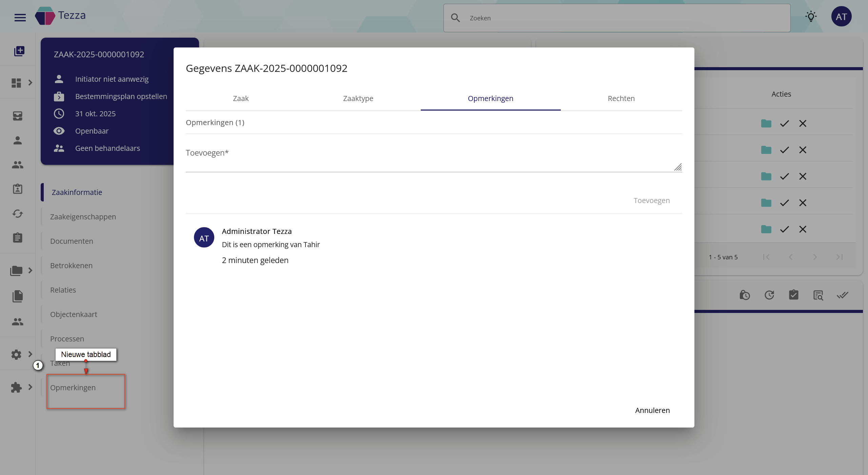The image size is (868, 475).
Task: Click the document search icon in toolbar
Action: pos(818,295)
